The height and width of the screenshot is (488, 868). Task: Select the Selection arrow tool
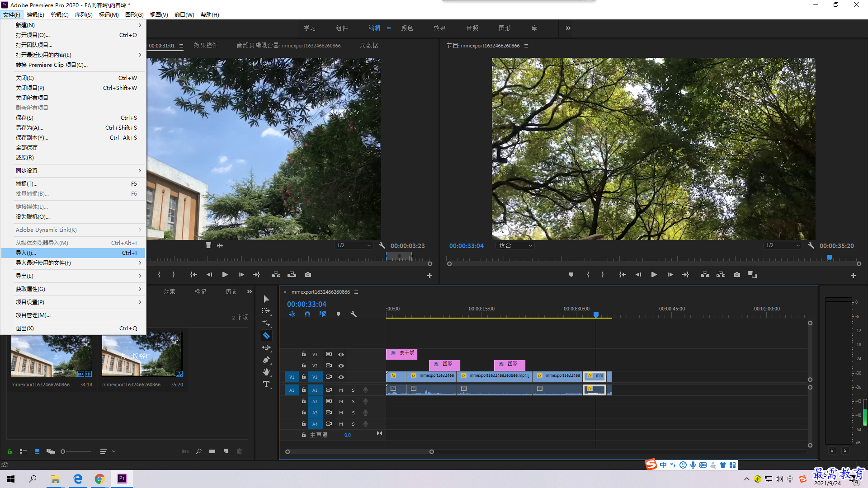pos(266,299)
